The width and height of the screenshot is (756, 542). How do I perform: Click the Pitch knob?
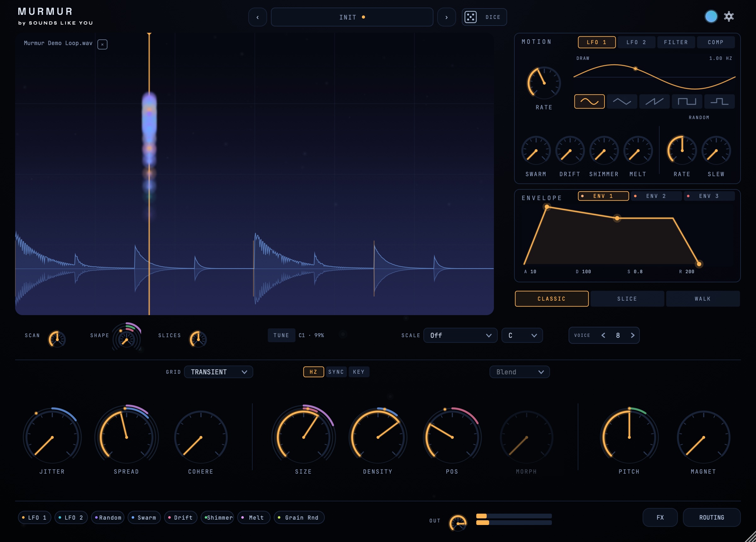(629, 437)
